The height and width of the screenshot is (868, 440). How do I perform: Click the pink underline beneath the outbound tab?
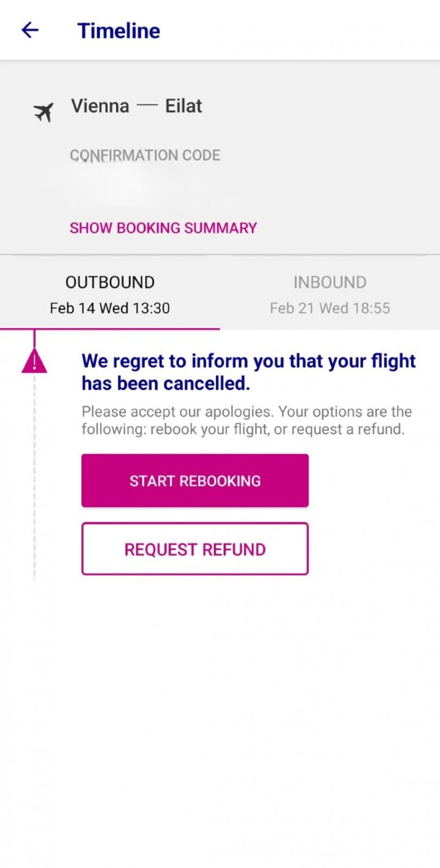(x=110, y=329)
